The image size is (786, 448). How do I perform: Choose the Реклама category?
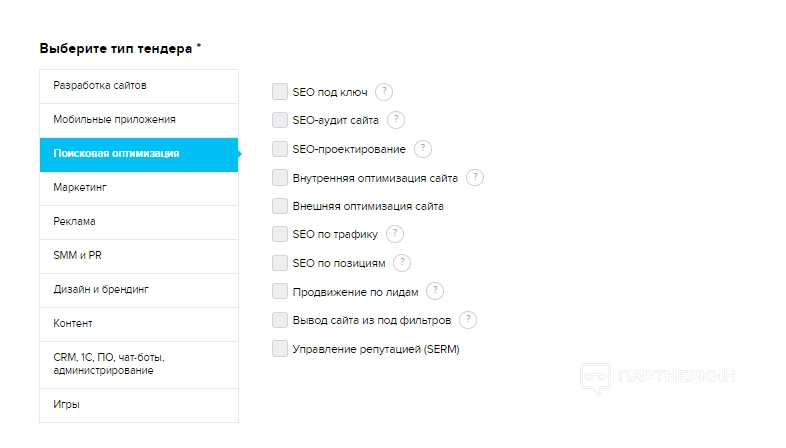pos(138,222)
